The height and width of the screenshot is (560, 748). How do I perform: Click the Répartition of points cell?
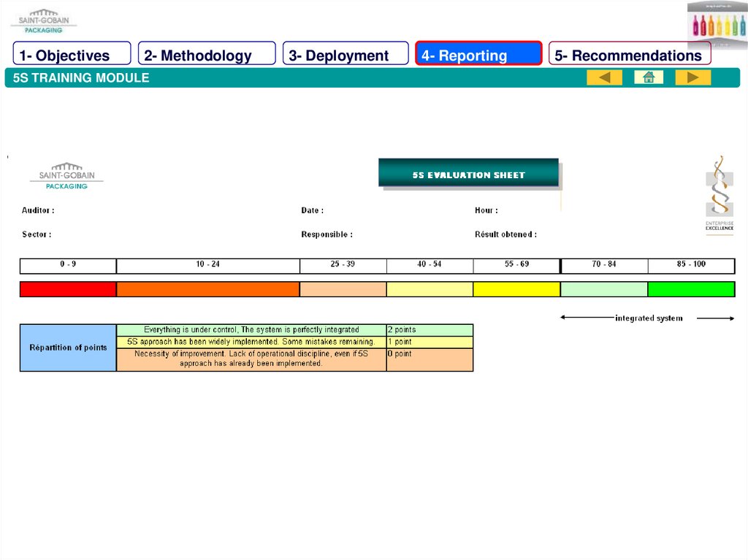[68, 348]
